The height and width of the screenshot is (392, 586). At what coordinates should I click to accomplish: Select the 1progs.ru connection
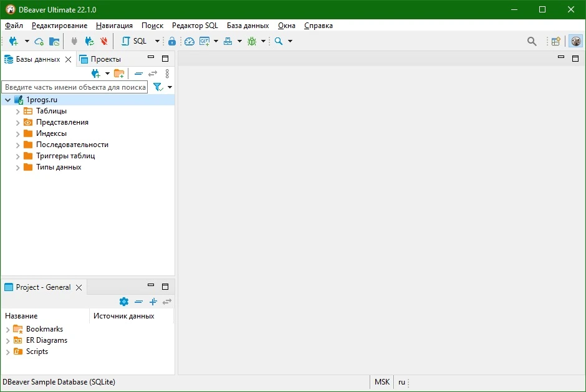[x=42, y=100]
